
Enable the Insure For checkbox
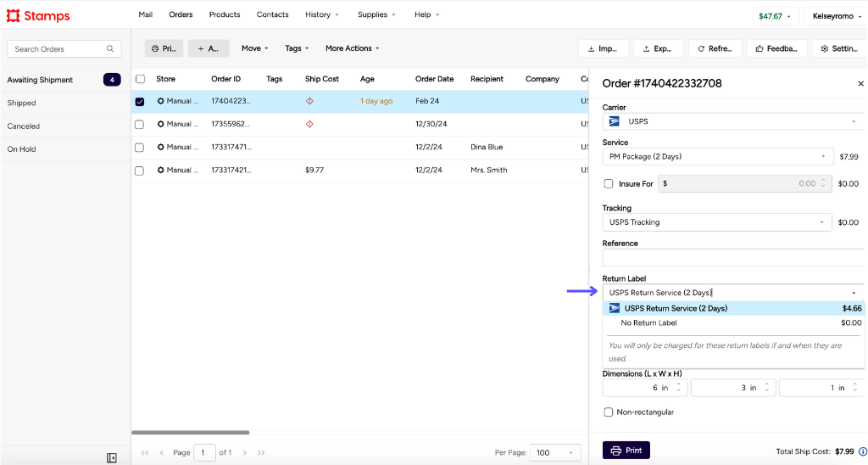point(609,183)
